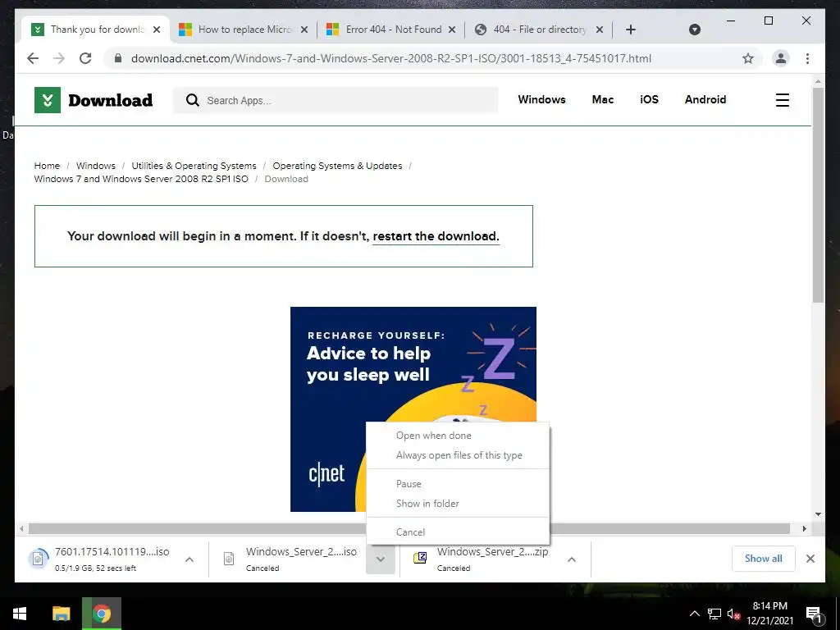Expand options for Windows_Server zip download
Image resolution: width=840 pixels, height=630 pixels.
pos(572,559)
